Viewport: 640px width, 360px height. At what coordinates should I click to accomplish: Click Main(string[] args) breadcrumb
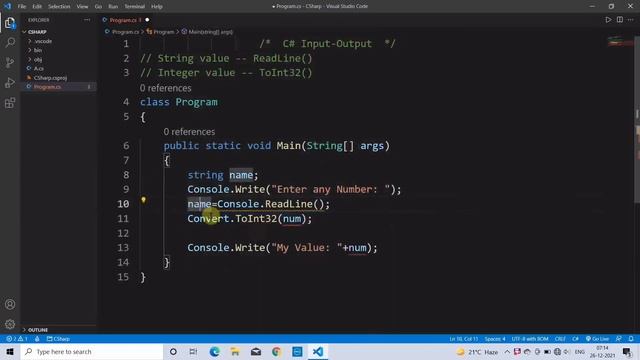(210, 32)
